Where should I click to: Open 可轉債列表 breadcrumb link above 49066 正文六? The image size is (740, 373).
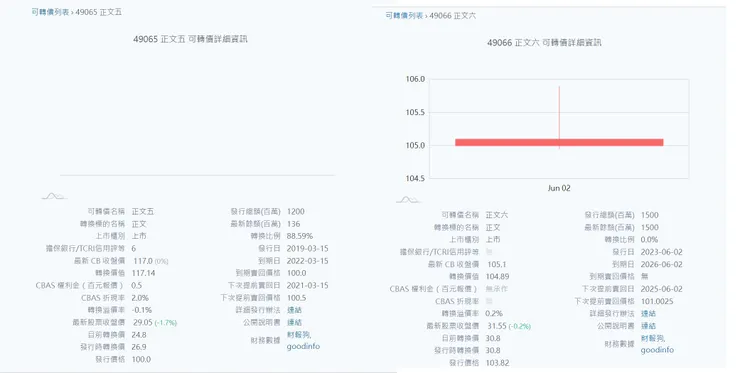pyautogui.click(x=404, y=16)
